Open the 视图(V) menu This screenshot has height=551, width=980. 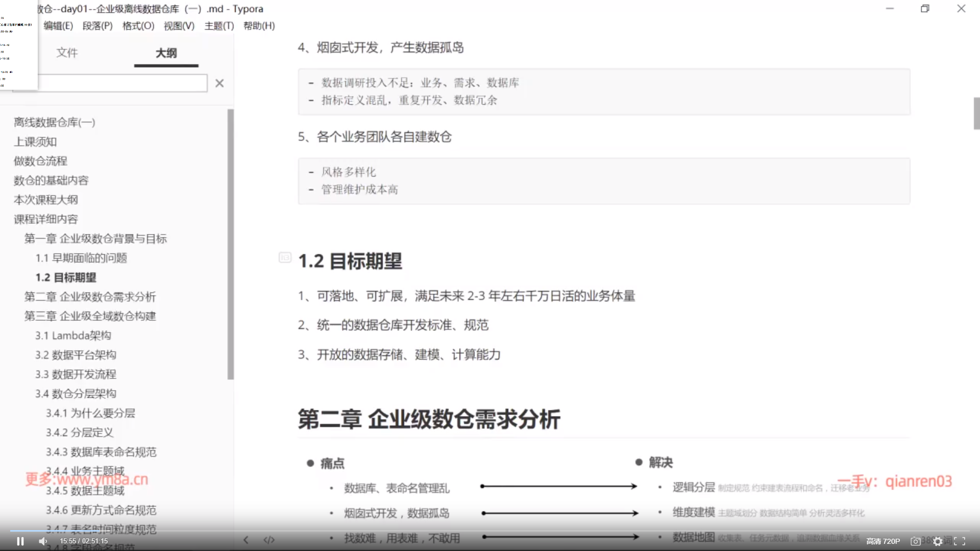tap(179, 26)
